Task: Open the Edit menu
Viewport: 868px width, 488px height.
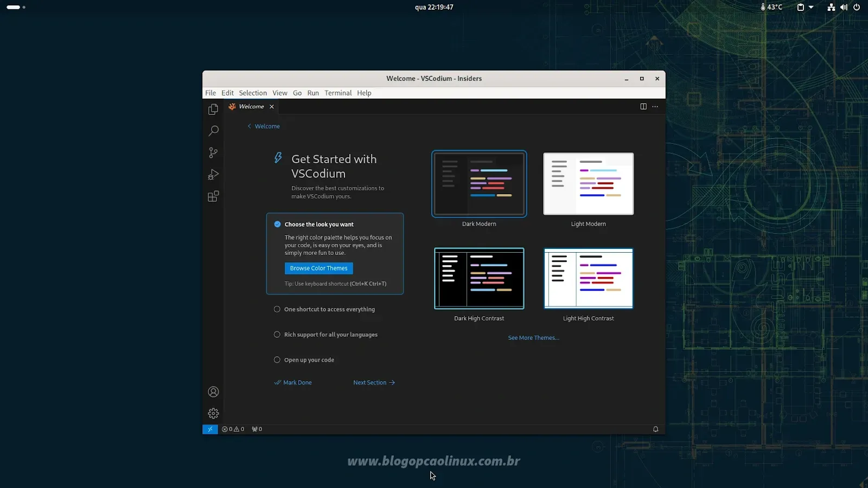Action: point(227,93)
